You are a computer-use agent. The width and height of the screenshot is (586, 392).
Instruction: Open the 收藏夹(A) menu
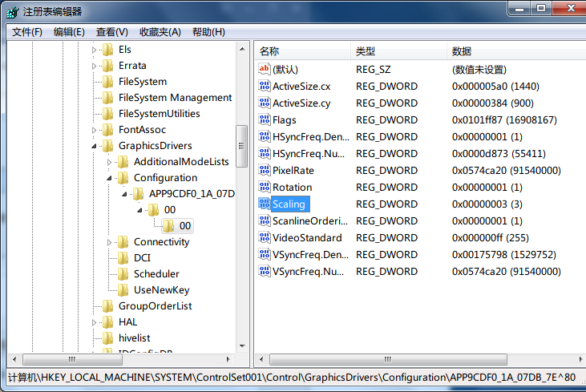click(160, 32)
